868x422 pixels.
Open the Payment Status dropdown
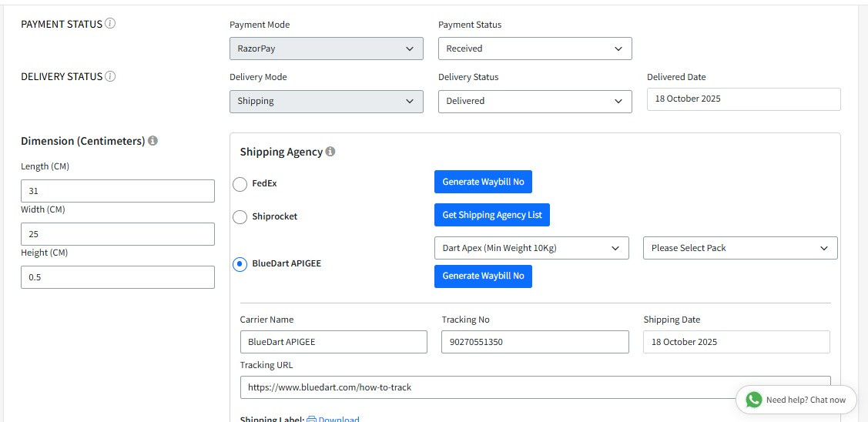[535, 49]
